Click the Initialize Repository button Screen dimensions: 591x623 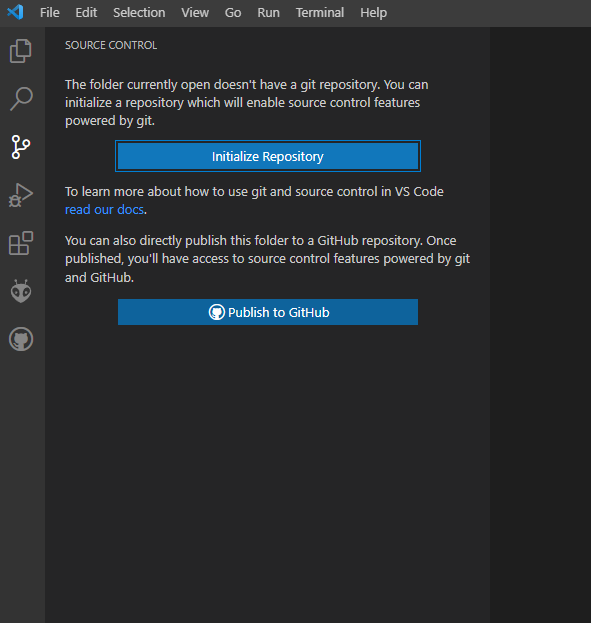click(x=268, y=156)
